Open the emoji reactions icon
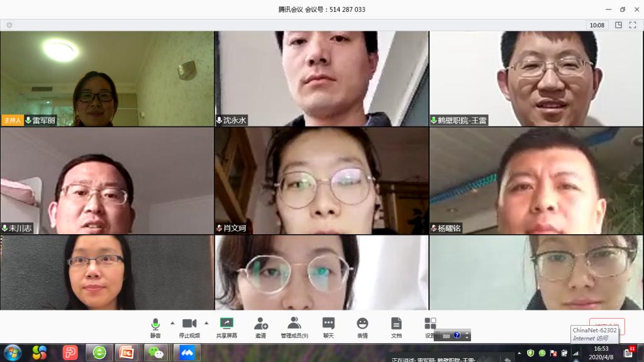 point(362,327)
